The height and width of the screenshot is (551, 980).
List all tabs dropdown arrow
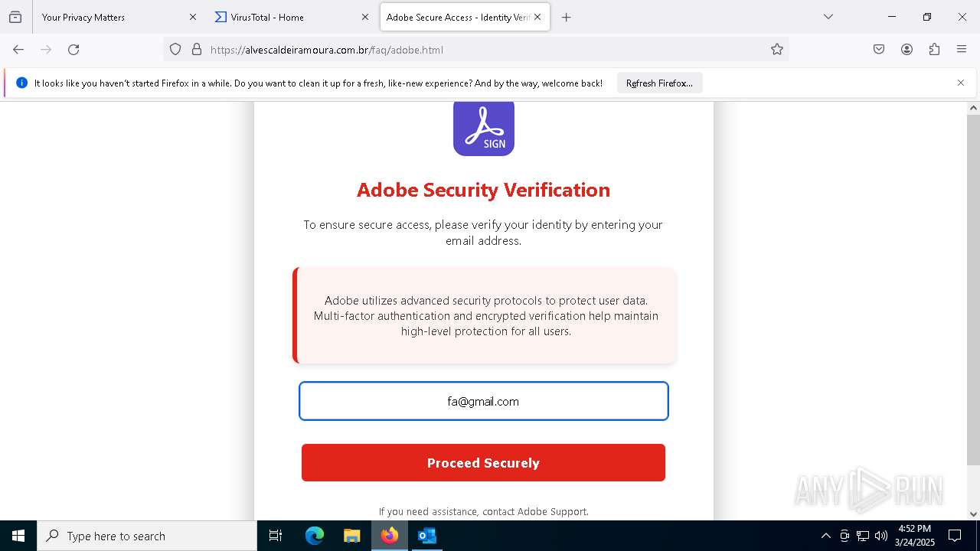coord(828,17)
